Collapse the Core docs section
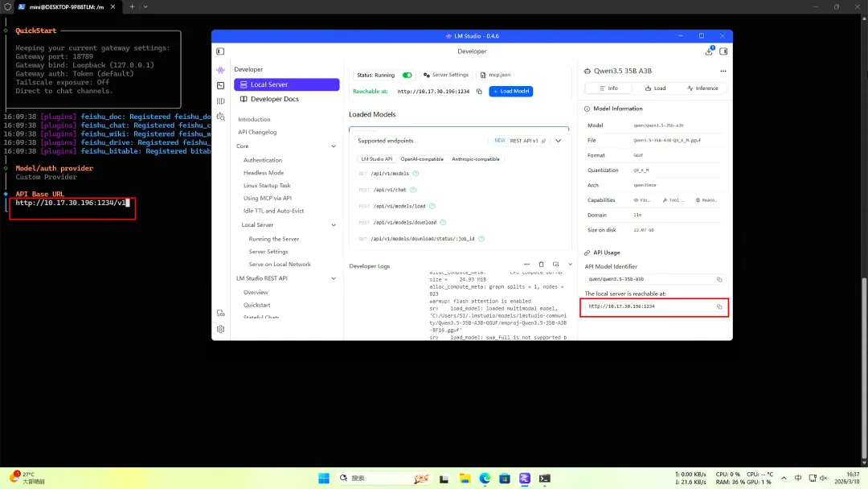The width and height of the screenshot is (868, 489). coord(334,146)
